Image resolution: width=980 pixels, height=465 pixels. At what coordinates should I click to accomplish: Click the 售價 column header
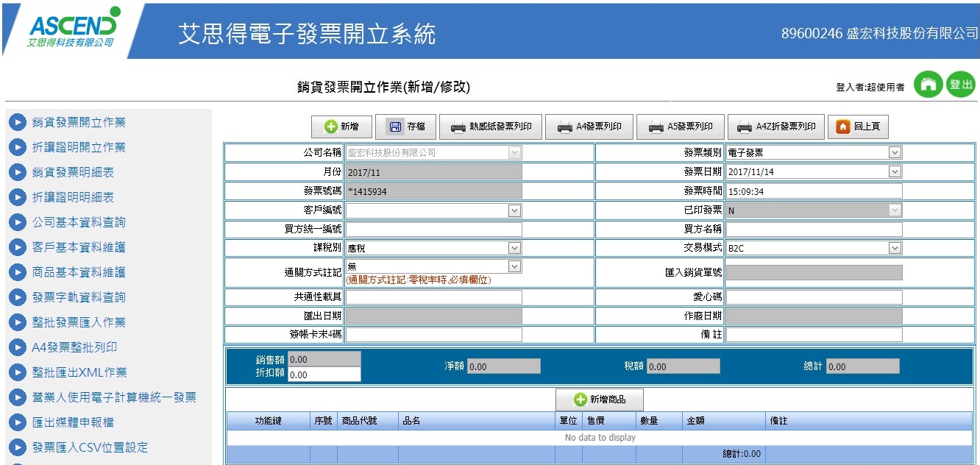tap(608, 421)
